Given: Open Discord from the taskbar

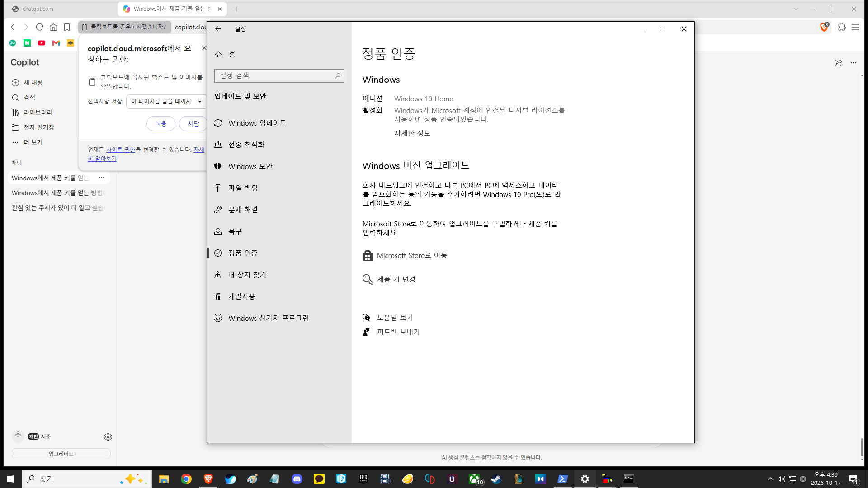Looking at the screenshot, I should click(x=297, y=479).
